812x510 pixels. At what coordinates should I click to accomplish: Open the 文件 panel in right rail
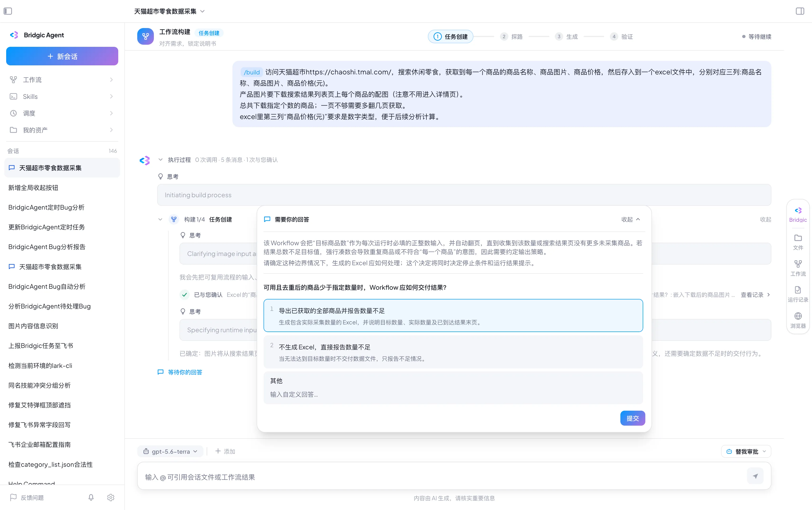click(x=798, y=242)
